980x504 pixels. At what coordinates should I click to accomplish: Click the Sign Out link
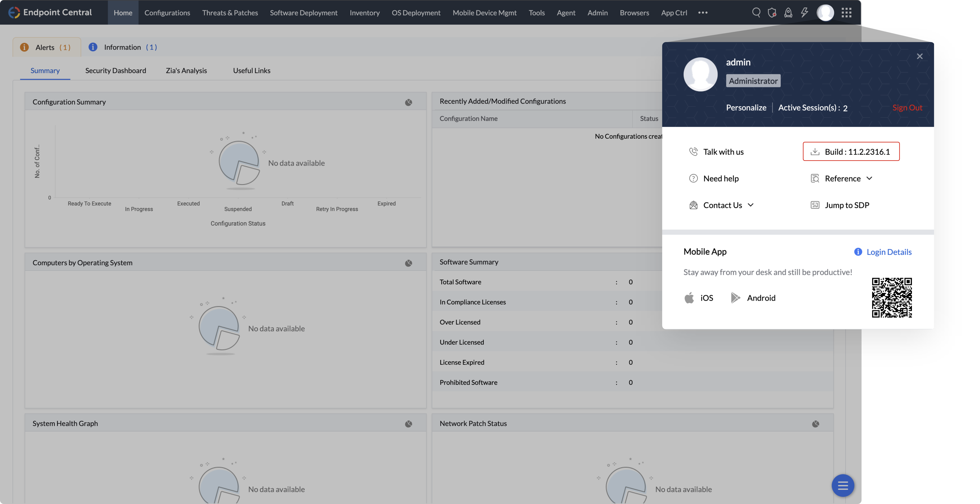[907, 108]
